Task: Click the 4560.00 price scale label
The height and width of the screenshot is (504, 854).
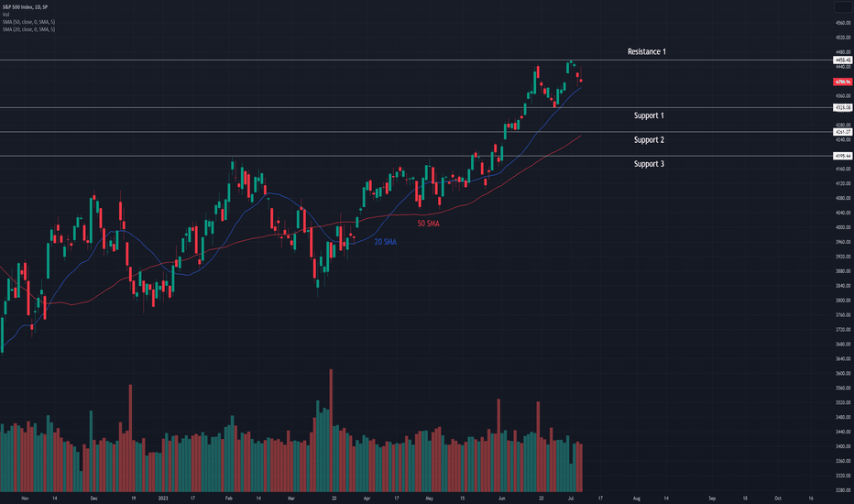Action: click(843, 23)
